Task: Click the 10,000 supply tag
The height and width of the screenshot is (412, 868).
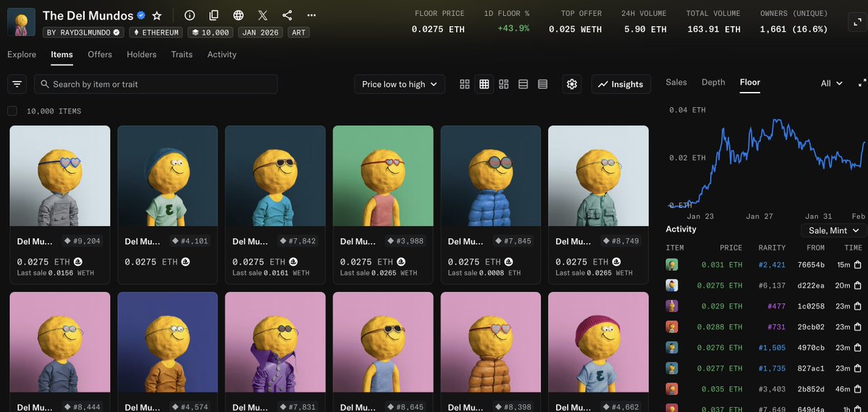Action: [211, 33]
